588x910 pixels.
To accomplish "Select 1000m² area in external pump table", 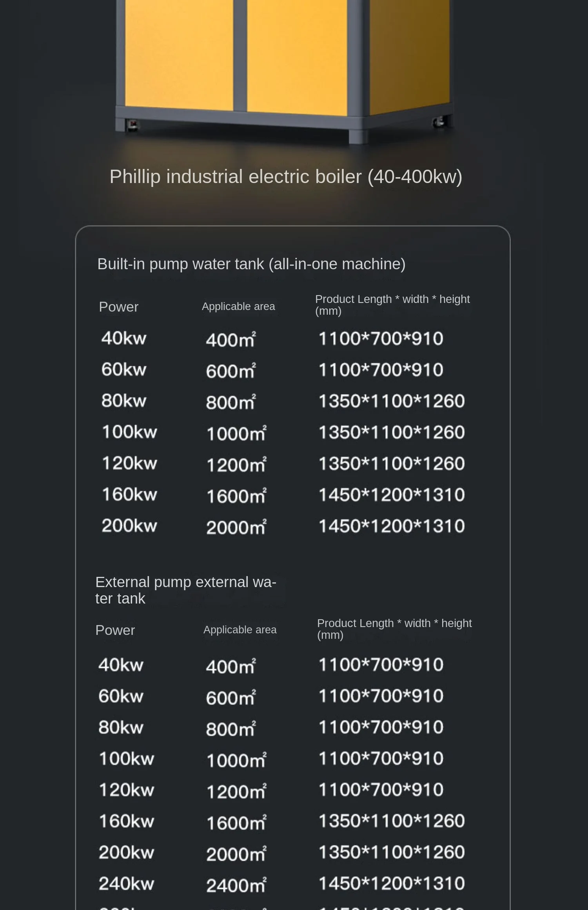I will coord(236,760).
